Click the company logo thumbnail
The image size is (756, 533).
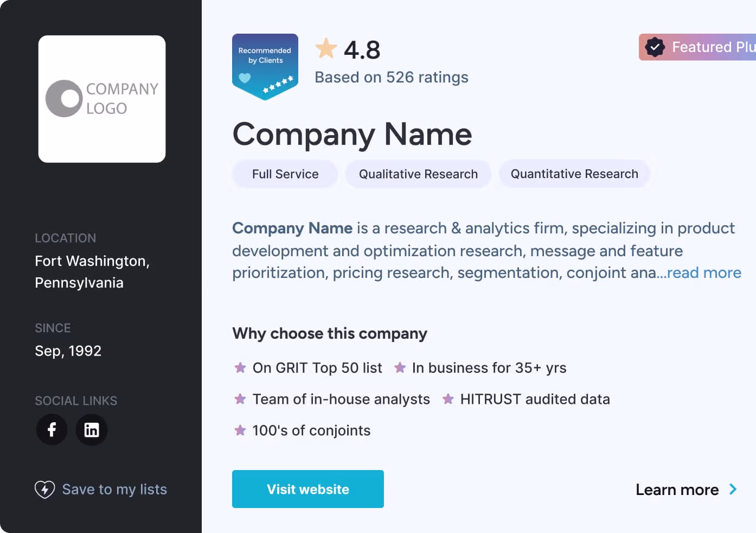(102, 99)
